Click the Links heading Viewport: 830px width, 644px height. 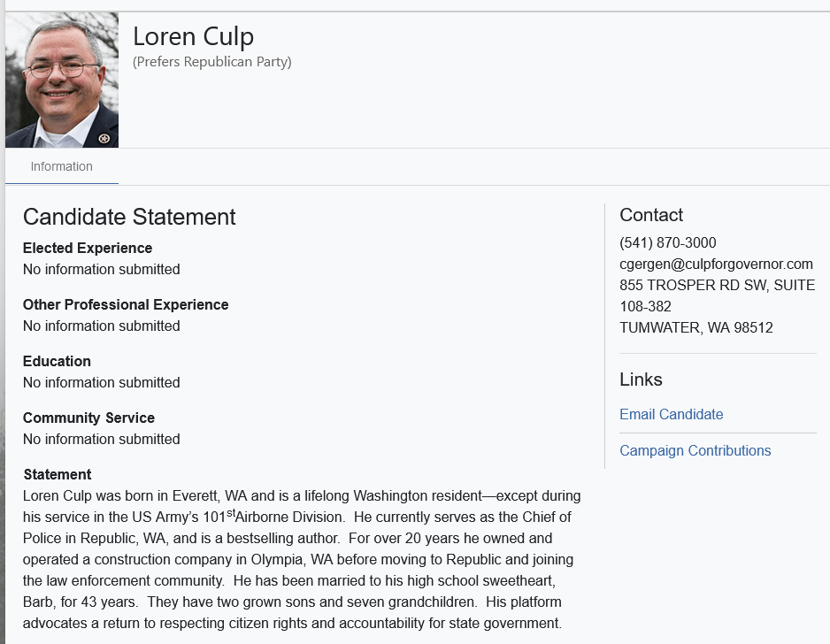(x=641, y=379)
